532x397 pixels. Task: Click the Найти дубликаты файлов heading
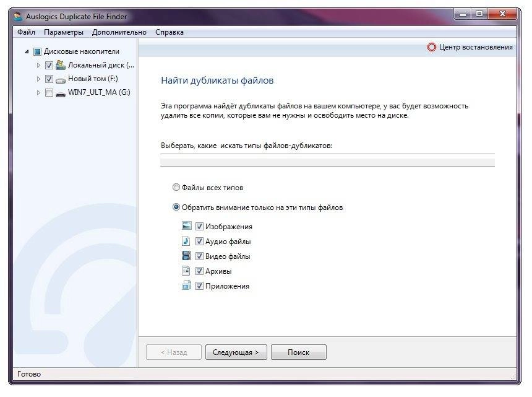[217, 81]
